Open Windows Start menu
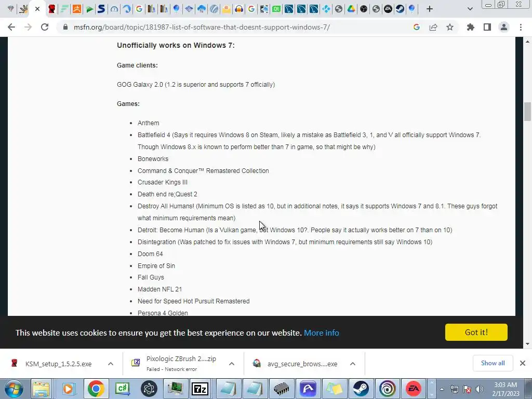532x399 pixels. 14,389
